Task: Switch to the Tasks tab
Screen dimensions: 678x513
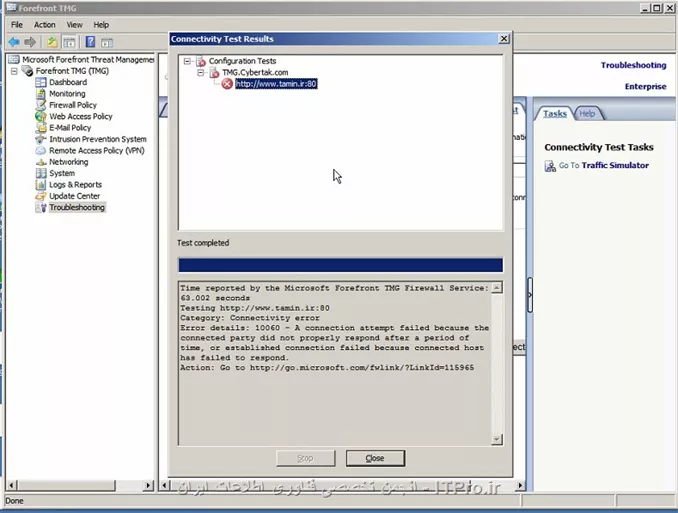Action: (x=554, y=113)
